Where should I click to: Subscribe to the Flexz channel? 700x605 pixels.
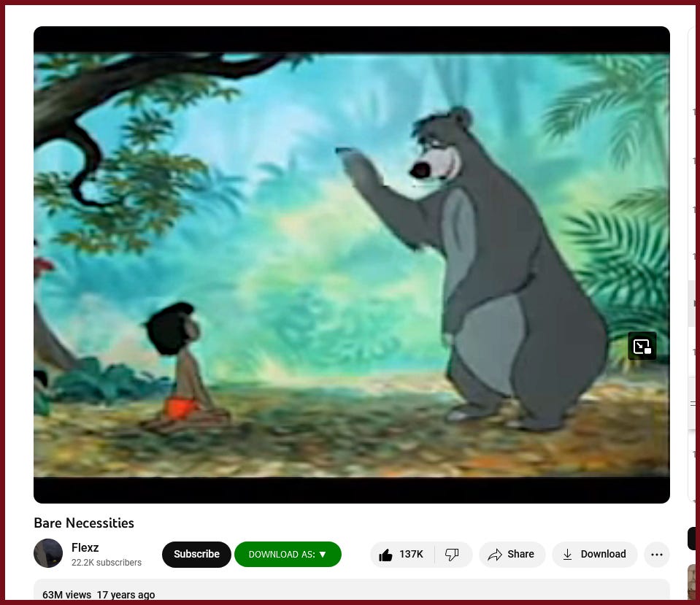coord(196,555)
